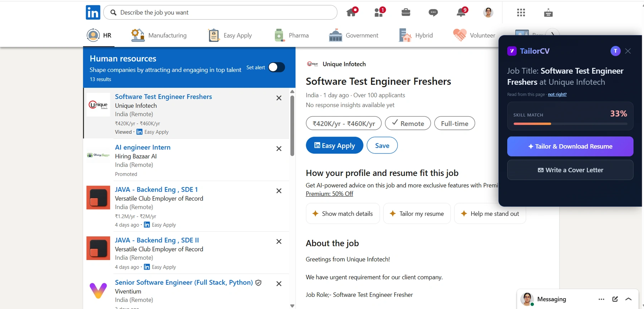This screenshot has width=644, height=309.
Task: Open the Messaging widget avatar
Action: coord(527,299)
